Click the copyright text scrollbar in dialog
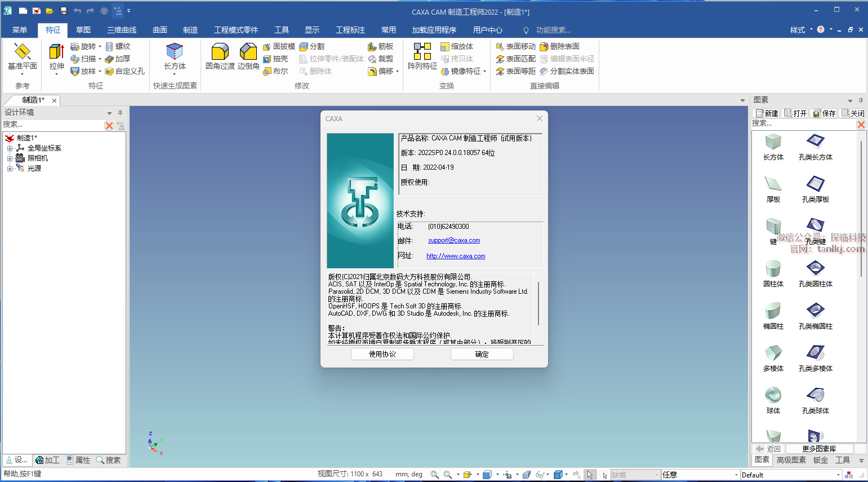Screen dimensions: 868x482 [x=538, y=304]
